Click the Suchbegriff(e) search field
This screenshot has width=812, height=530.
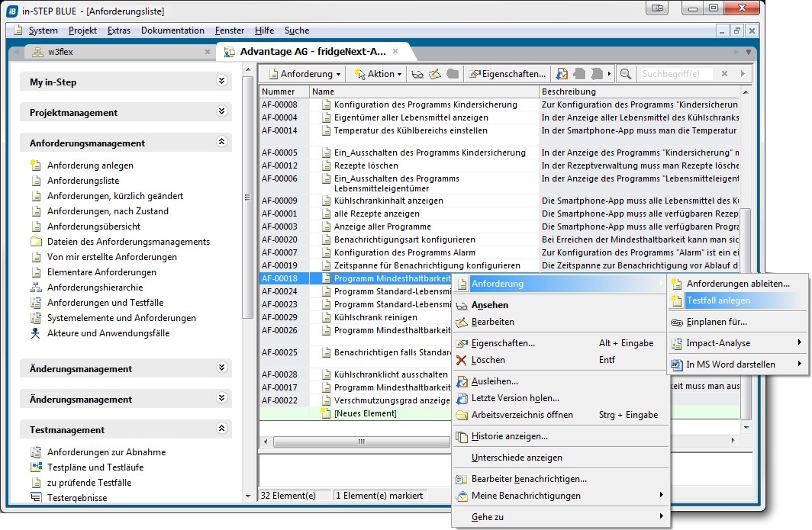click(x=675, y=74)
